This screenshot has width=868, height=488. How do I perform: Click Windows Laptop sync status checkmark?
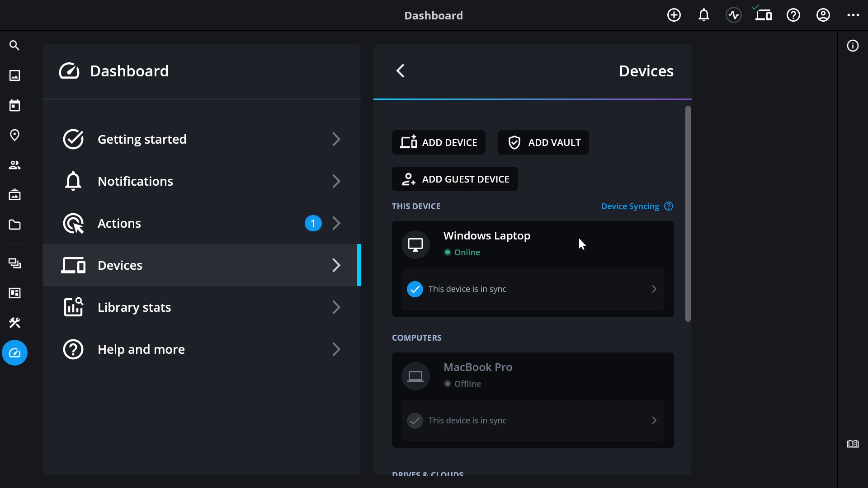coord(415,289)
